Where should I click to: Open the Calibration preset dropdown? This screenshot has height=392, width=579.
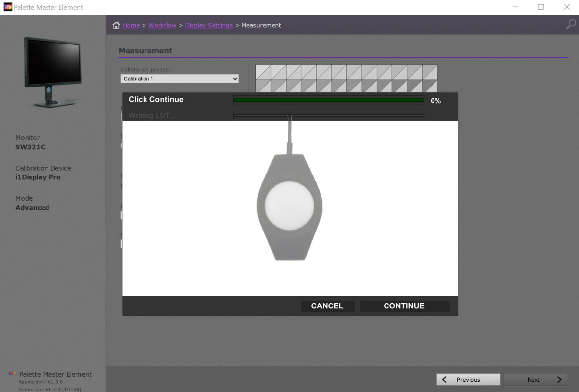tap(180, 79)
